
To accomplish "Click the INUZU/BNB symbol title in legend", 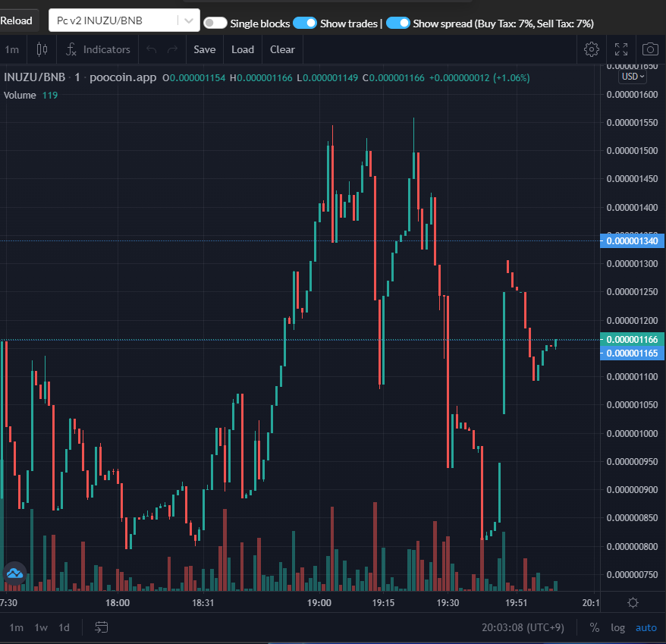I will [34, 77].
